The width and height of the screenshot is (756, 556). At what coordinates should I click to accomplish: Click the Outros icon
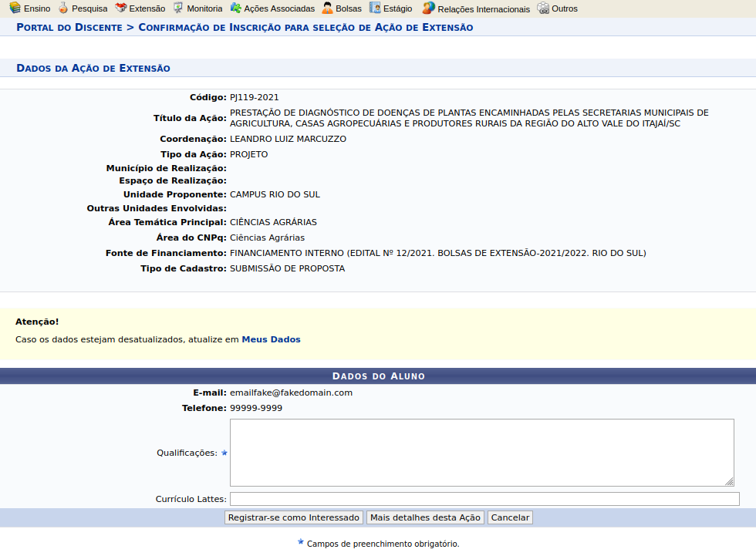[543, 8]
